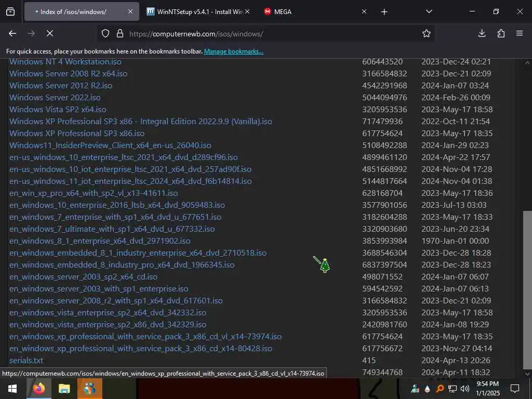Open the Firefox application menu hamburger
Screen dimensions: 532x399
point(520,33)
